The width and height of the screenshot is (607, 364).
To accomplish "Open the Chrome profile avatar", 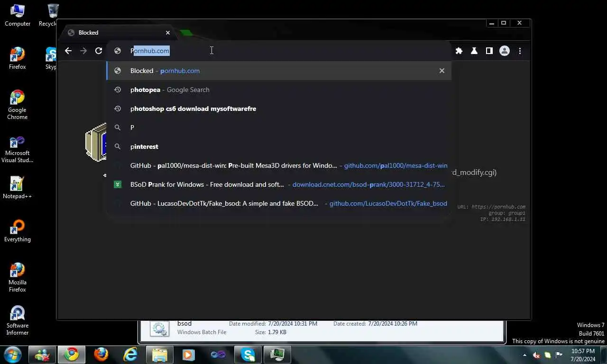I will (505, 51).
